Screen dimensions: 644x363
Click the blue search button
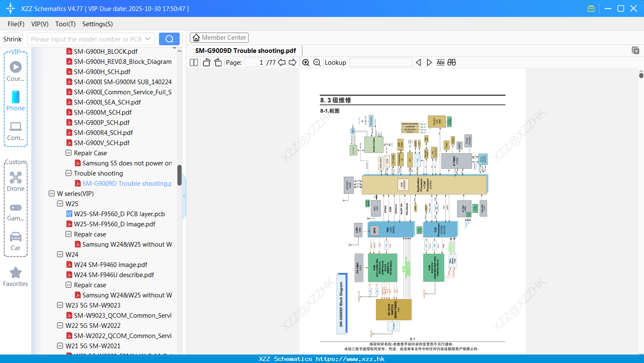(169, 39)
